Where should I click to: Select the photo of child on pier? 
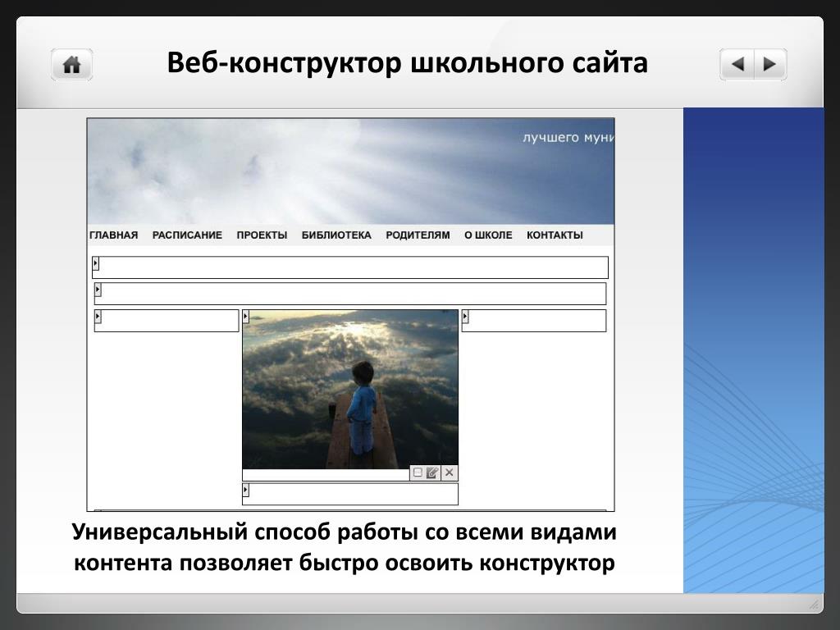(x=350, y=390)
